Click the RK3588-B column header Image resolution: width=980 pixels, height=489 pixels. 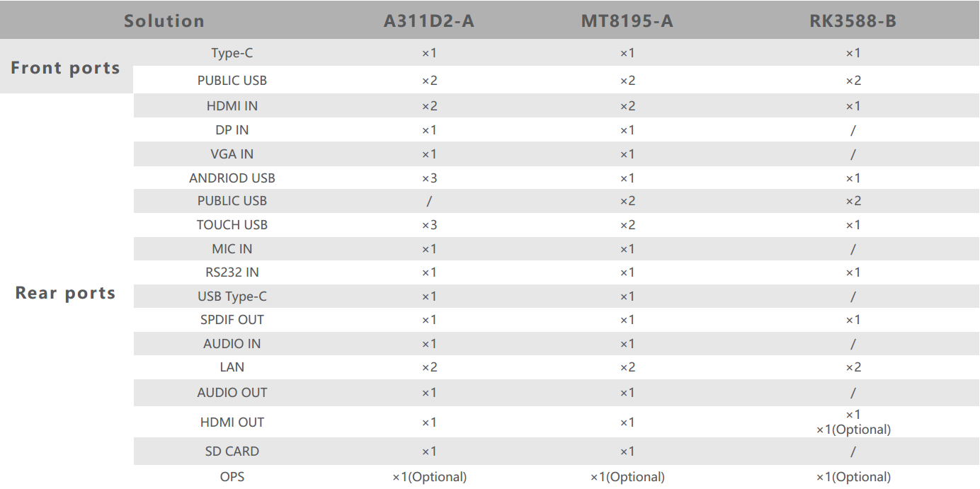[853, 21]
